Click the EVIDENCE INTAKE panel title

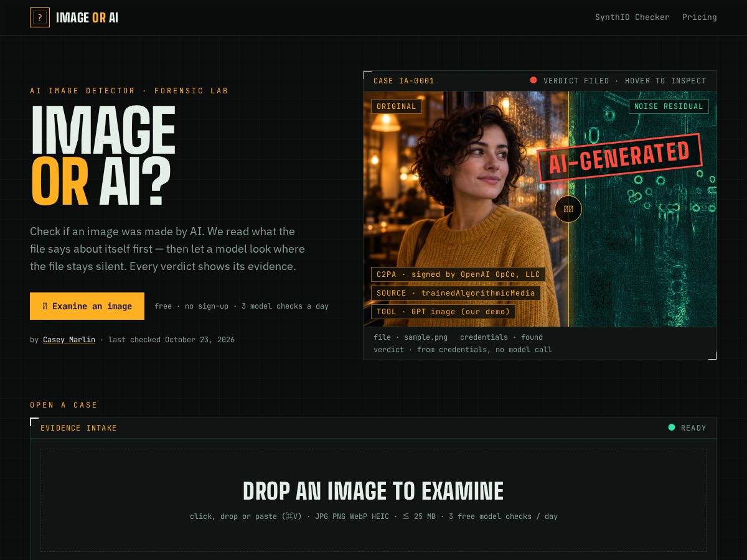pyautogui.click(x=79, y=428)
